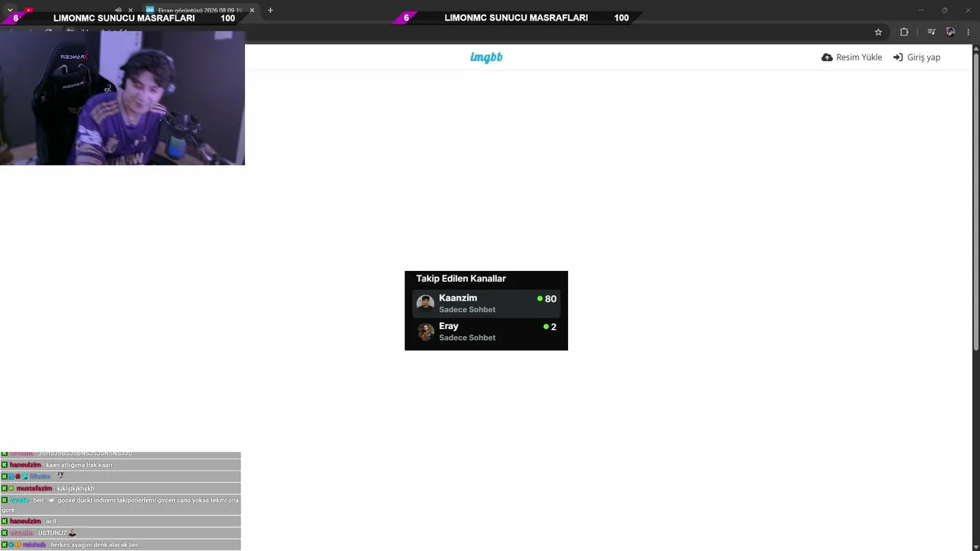This screenshot has width=980, height=551.
Task: Click the Kaanzim channel row in image
Action: click(486, 303)
